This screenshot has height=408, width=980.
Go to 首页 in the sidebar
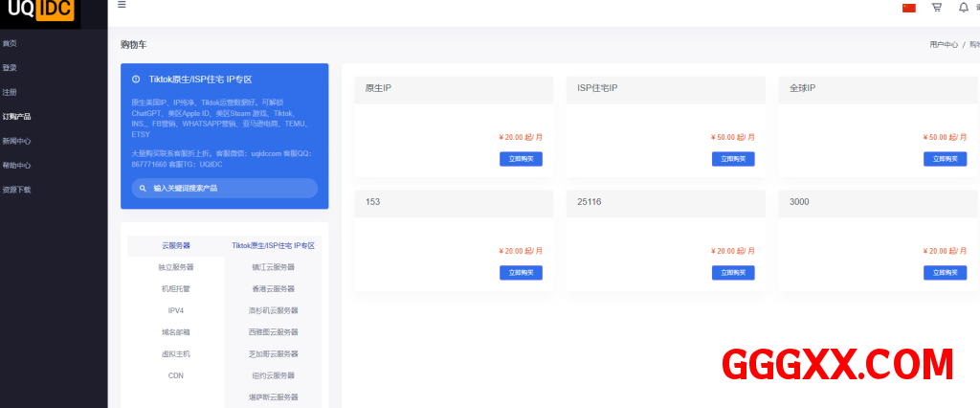(x=10, y=43)
